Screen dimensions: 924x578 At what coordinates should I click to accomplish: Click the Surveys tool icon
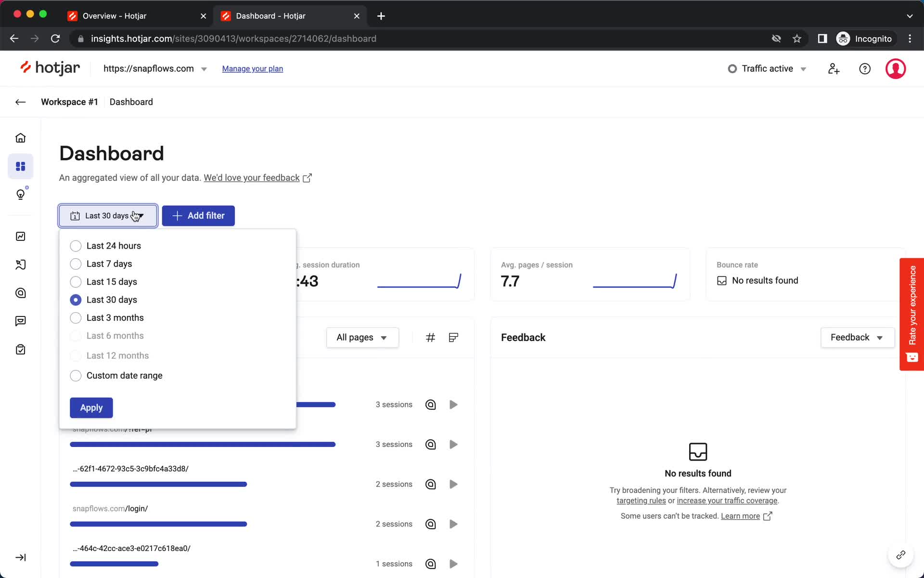(20, 350)
